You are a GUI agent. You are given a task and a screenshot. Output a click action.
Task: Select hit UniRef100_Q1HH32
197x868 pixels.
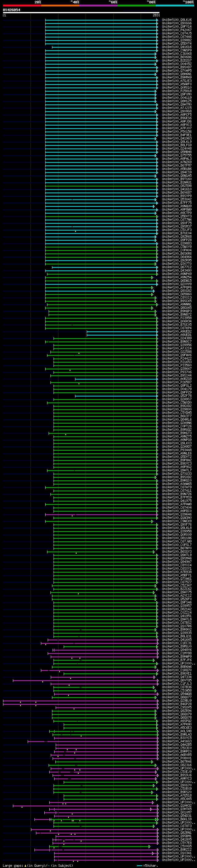177,806
